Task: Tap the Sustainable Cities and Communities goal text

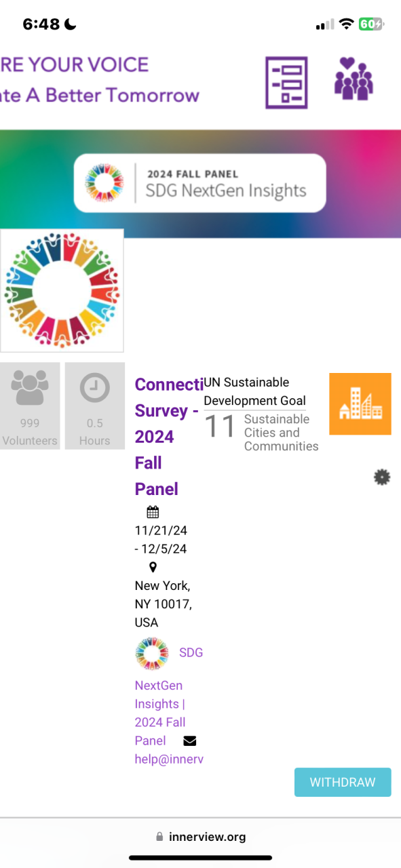Action: (281, 433)
